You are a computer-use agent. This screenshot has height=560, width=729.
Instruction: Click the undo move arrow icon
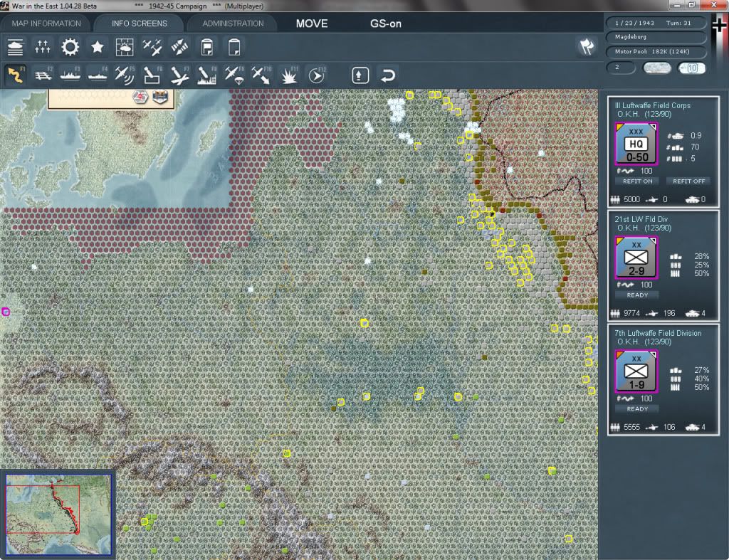[388, 75]
